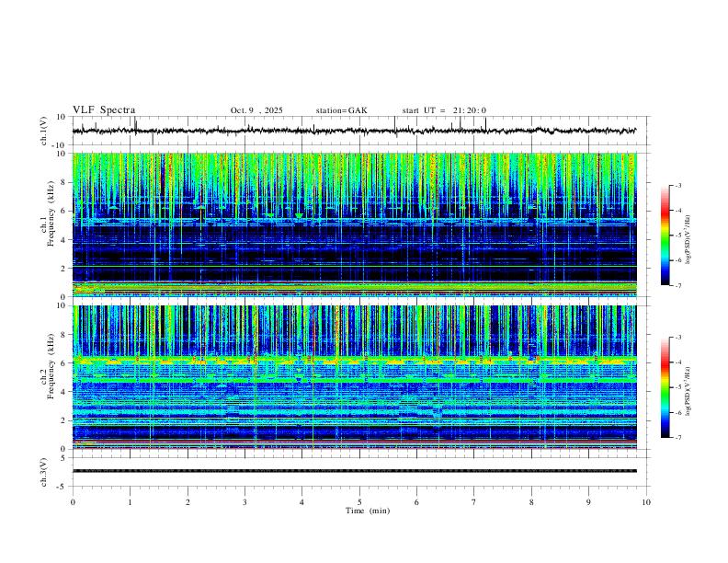
Task: Click the "4" kHz tick on the ch.2 frequency axis
Action: coord(64,392)
